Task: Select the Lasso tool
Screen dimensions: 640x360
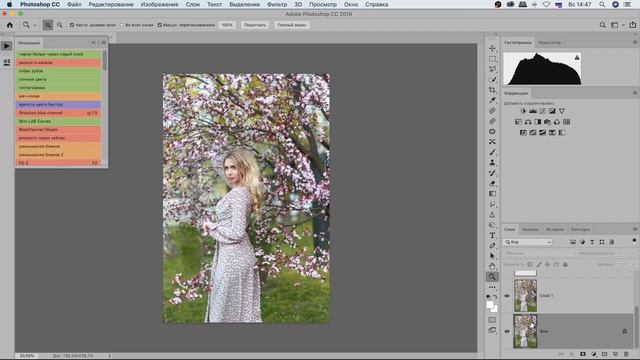Action: 492,69
